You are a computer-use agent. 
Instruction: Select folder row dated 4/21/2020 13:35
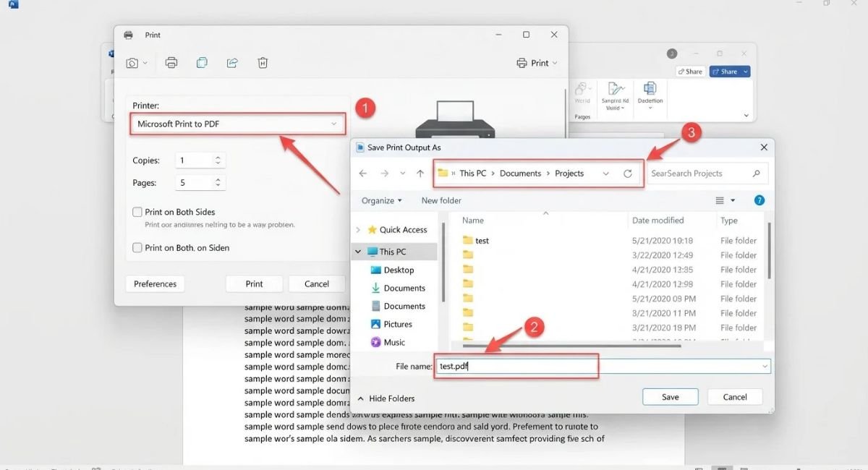609,270
